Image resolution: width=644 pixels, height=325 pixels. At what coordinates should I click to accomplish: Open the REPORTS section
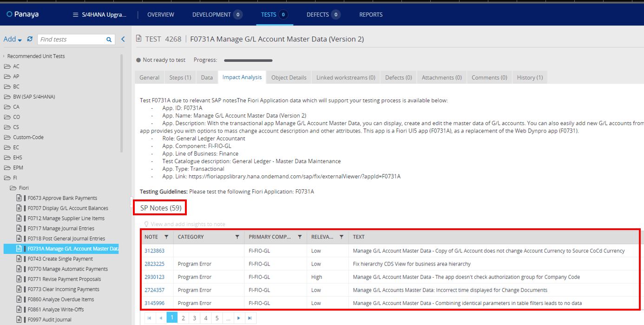click(x=371, y=15)
